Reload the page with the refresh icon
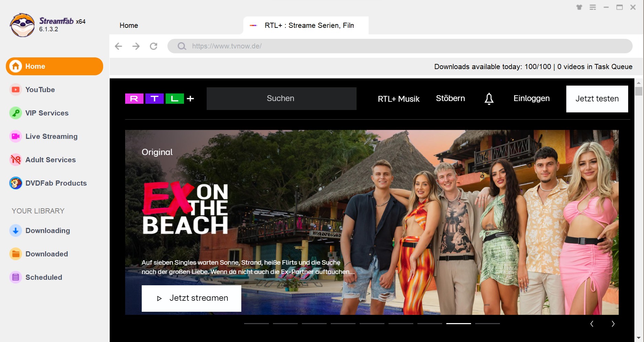The image size is (644, 342). 154,46
